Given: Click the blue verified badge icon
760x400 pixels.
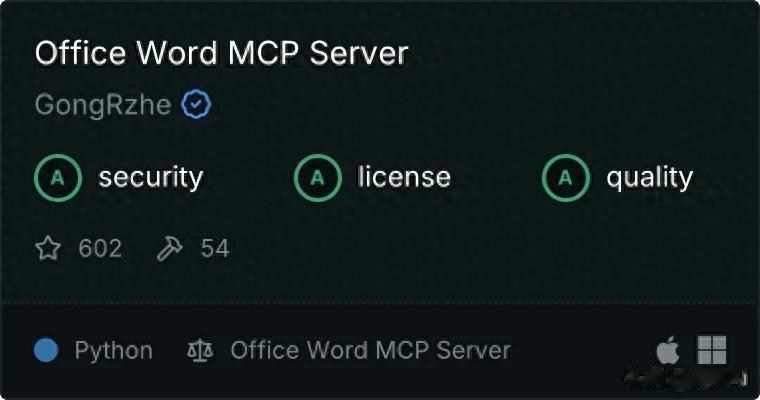Looking at the screenshot, I should click(196, 104).
